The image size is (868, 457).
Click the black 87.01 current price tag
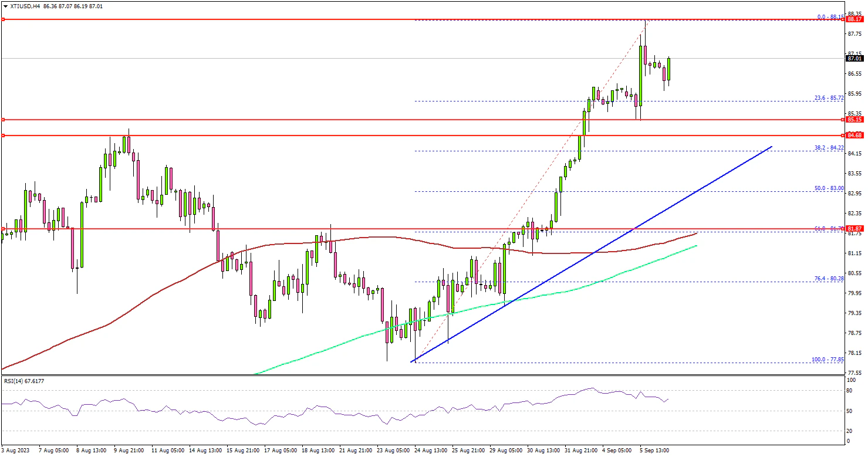pos(855,59)
